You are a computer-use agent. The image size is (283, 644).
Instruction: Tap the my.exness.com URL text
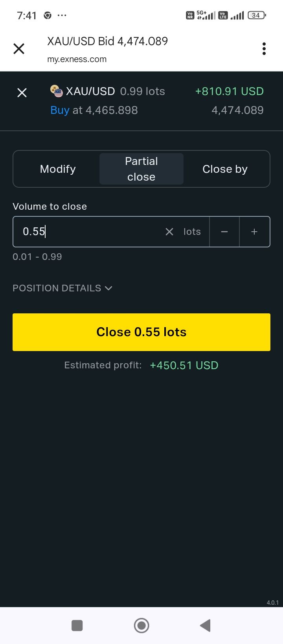coord(77,59)
